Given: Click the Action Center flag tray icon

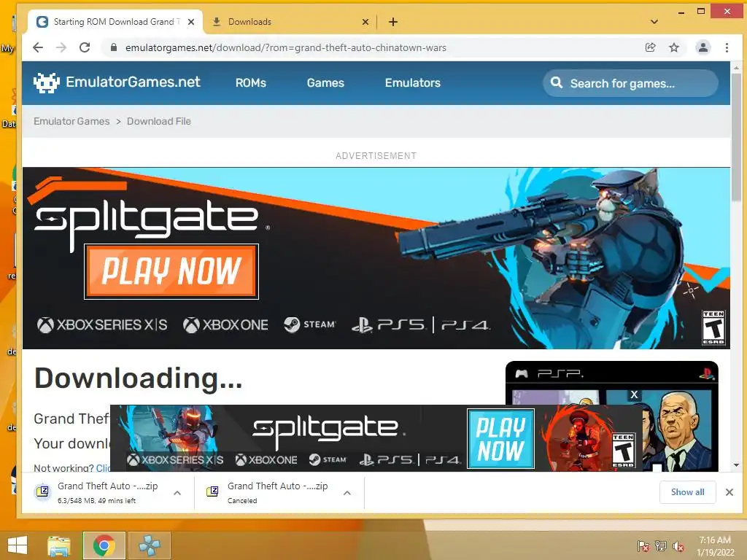Looking at the screenshot, I should [643, 546].
